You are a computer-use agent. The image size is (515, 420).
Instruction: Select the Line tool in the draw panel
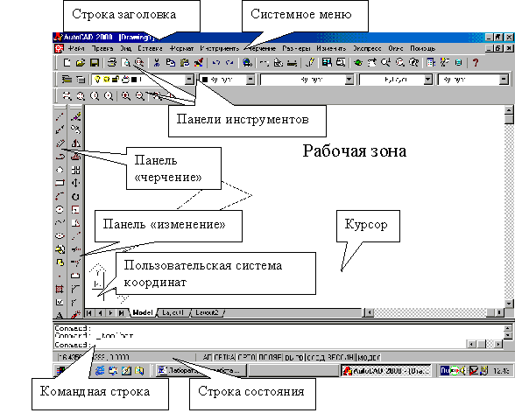(x=60, y=116)
